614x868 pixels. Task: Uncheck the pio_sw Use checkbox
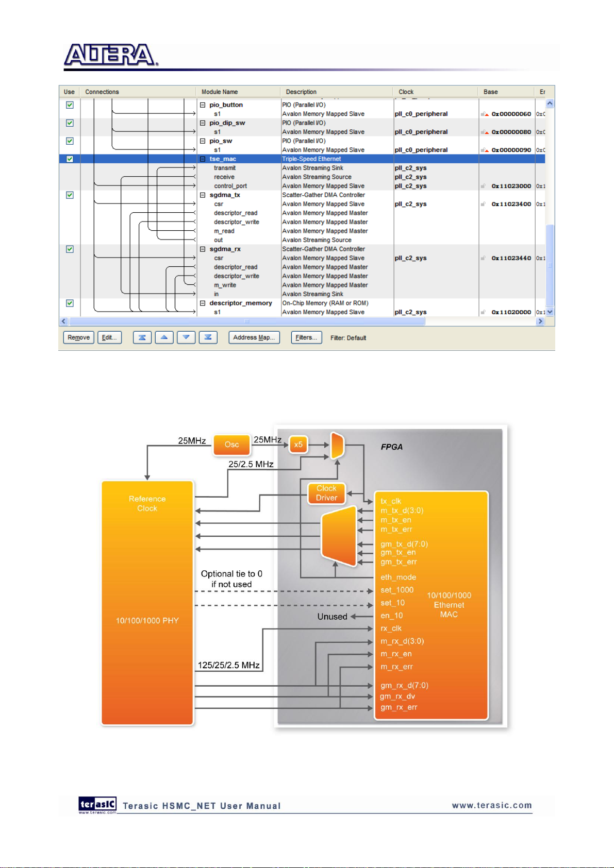70,141
